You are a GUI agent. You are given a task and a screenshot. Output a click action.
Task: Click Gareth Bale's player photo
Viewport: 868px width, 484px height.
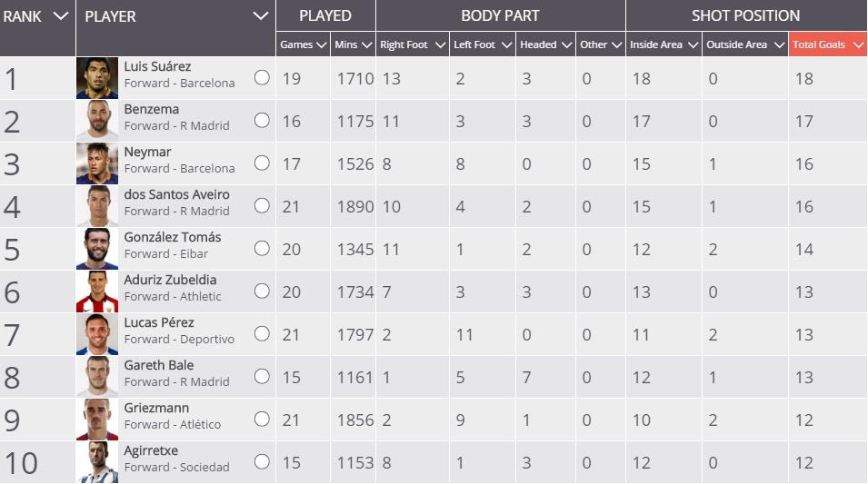97,377
